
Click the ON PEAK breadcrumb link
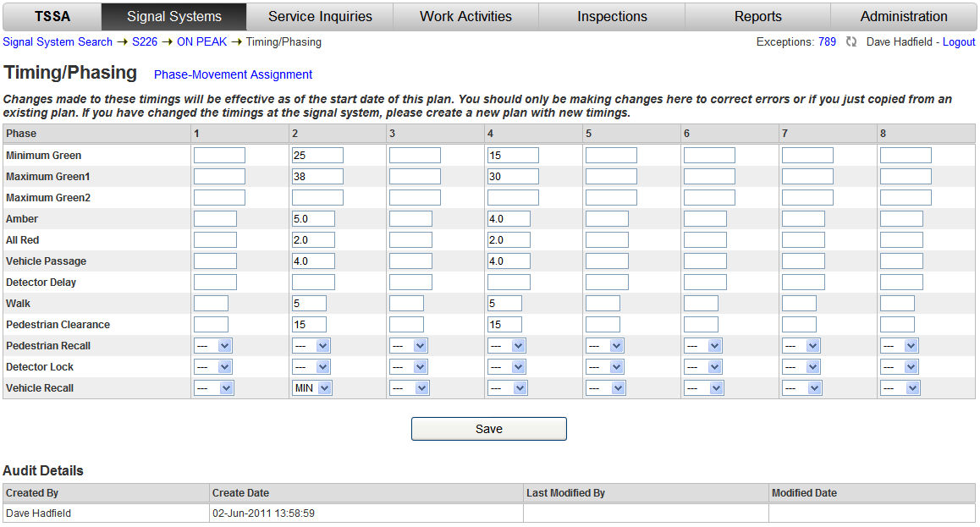coord(202,41)
